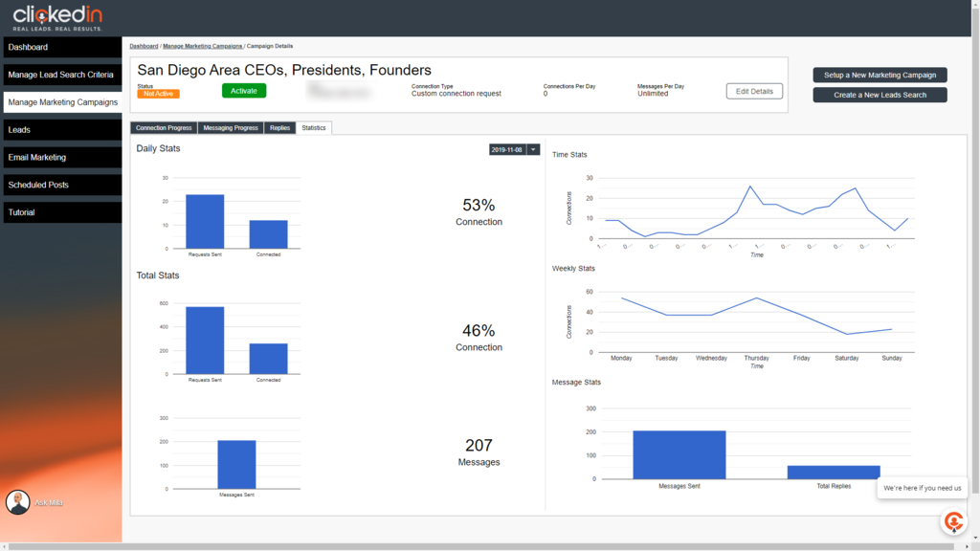Click Create a New Leads Search
980x551 pixels.
click(x=880, y=95)
